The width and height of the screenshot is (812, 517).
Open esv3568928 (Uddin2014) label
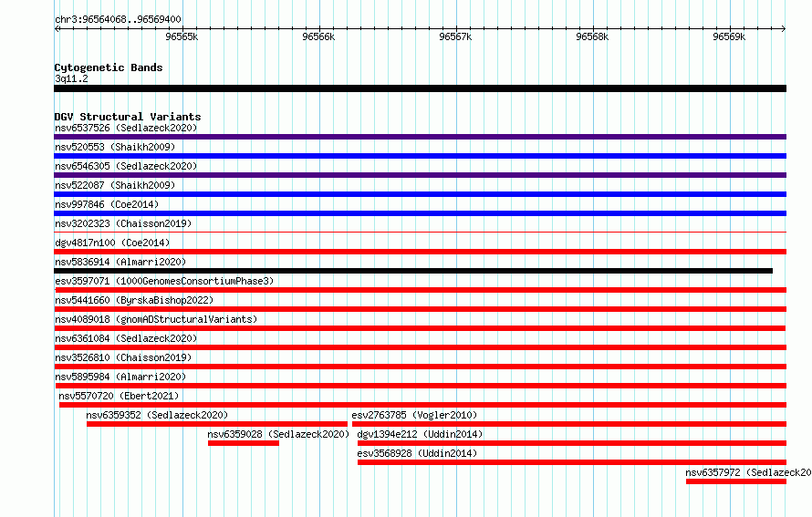[417, 453]
